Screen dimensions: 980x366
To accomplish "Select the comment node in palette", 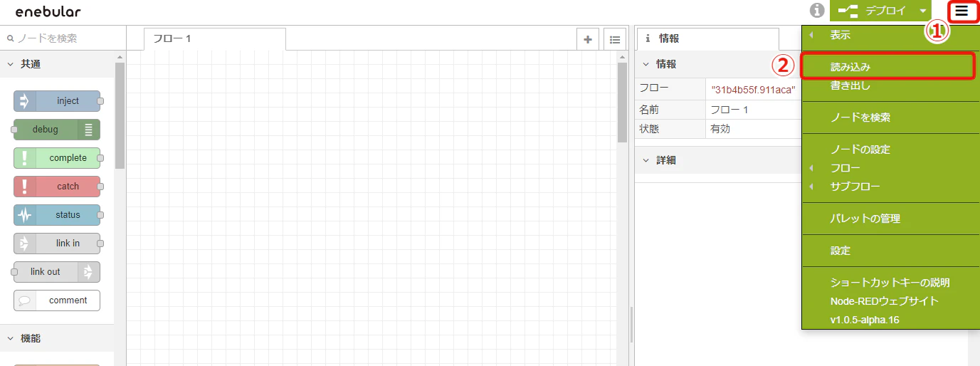I will 57,300.
